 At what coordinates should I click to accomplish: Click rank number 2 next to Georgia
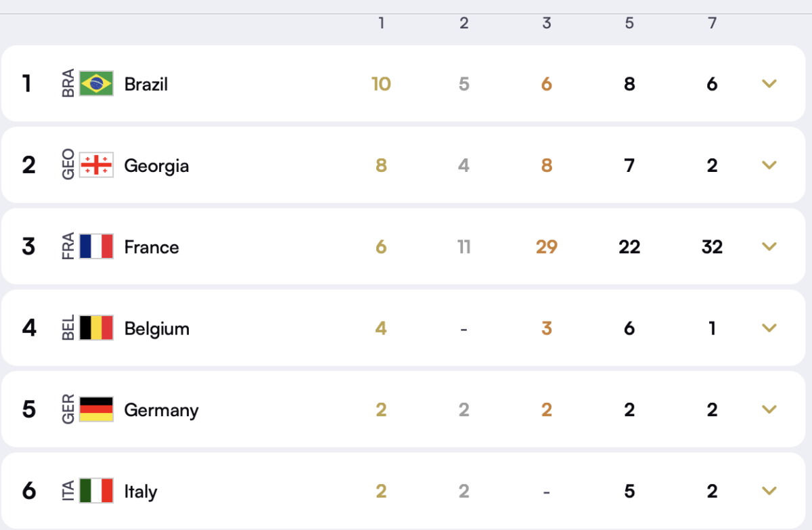coord(29,165)
